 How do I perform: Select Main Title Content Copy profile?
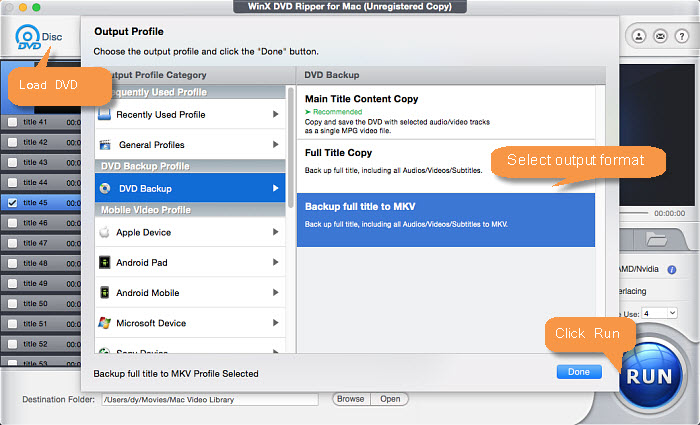pos(446,112)
